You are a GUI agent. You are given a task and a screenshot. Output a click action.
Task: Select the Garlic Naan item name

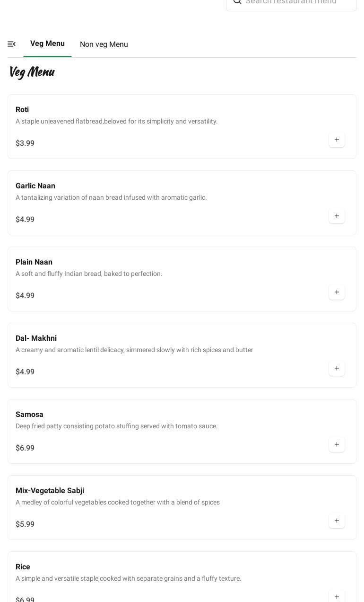click(35, 186)
